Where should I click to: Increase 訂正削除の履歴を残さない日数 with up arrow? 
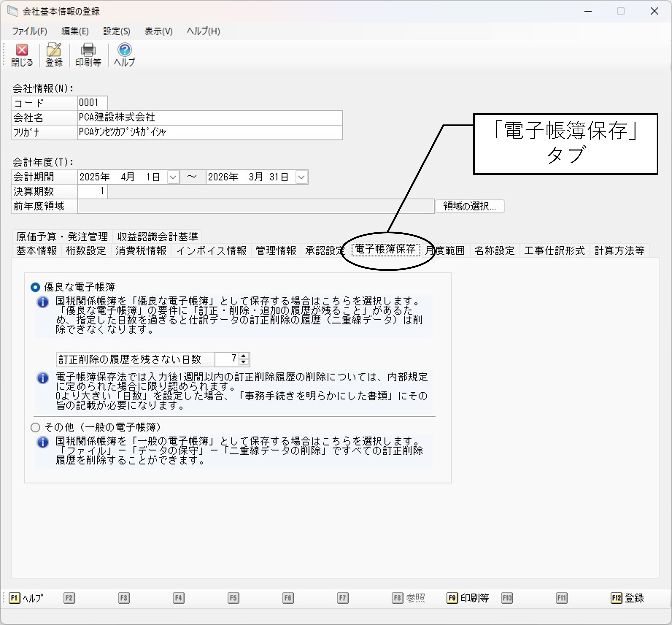point(243,356)
